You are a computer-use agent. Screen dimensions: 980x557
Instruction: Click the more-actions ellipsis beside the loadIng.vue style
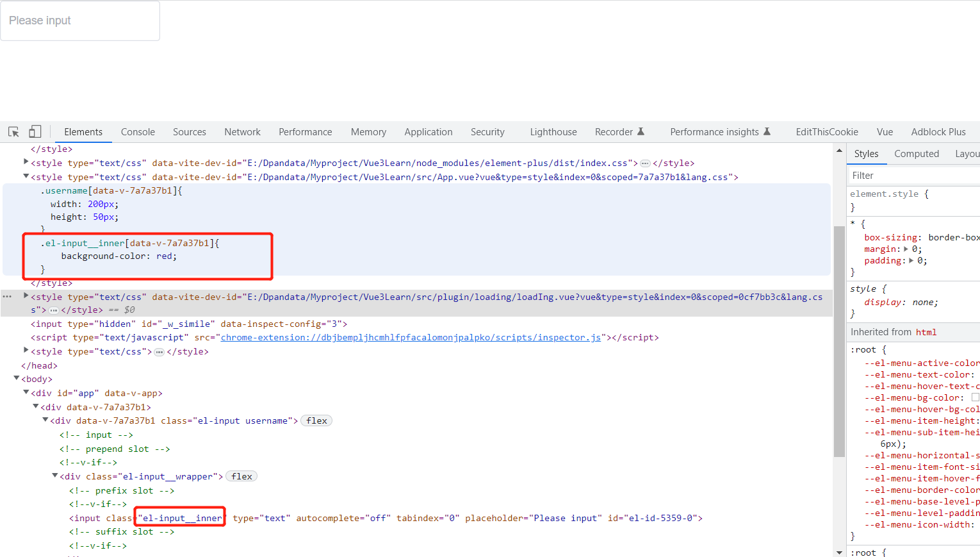point(7,295)
